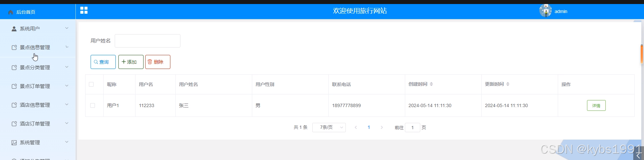Image resolution: width=644 pixels, height=160 pixels.
Task: Expand the 系统管理 chevron
Action: point(67,142)
